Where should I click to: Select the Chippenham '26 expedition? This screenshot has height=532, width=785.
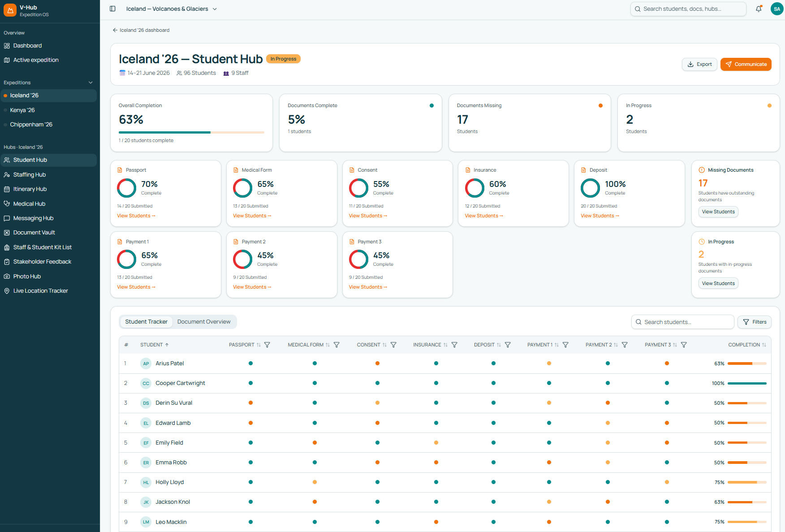(48, 125)
